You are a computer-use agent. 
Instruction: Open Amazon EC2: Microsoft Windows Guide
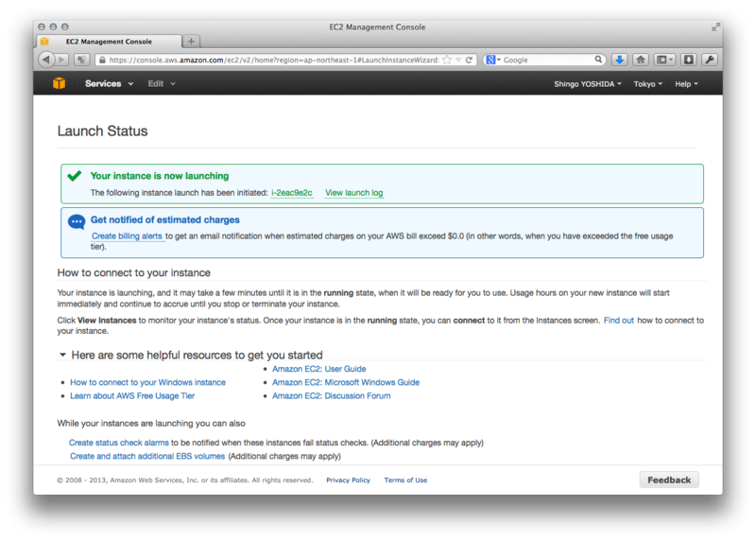346,382
